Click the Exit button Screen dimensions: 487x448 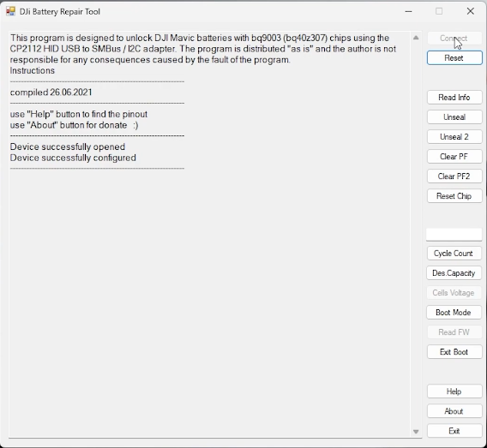pos(454,431)
